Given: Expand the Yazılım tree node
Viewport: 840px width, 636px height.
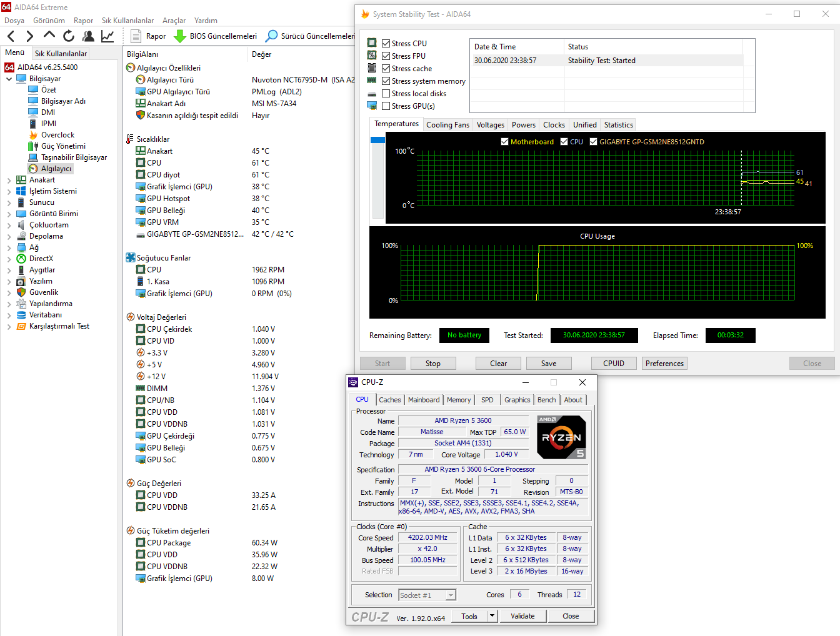Looking at the screenshot, I should point(9,281).
